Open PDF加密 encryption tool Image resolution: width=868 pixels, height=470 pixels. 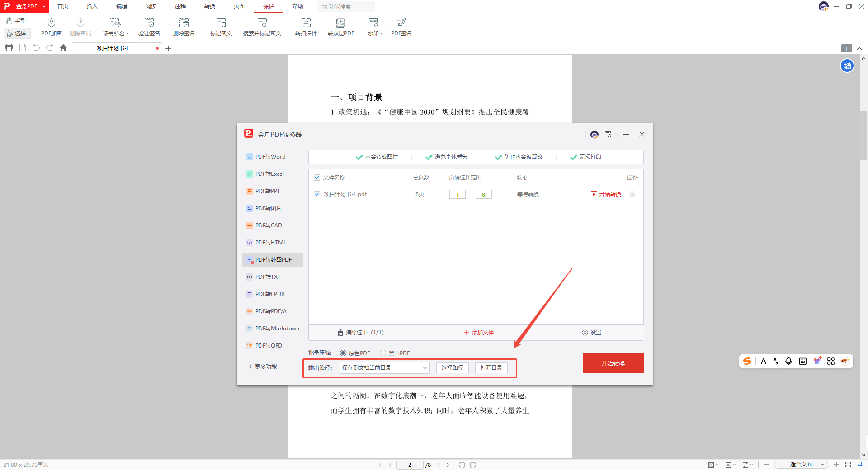pos(52,27)
